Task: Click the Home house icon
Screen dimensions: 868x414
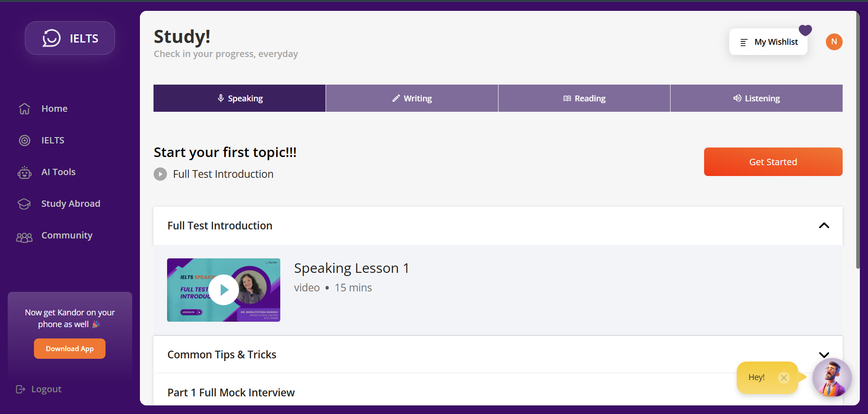Action: click(24, 109)
